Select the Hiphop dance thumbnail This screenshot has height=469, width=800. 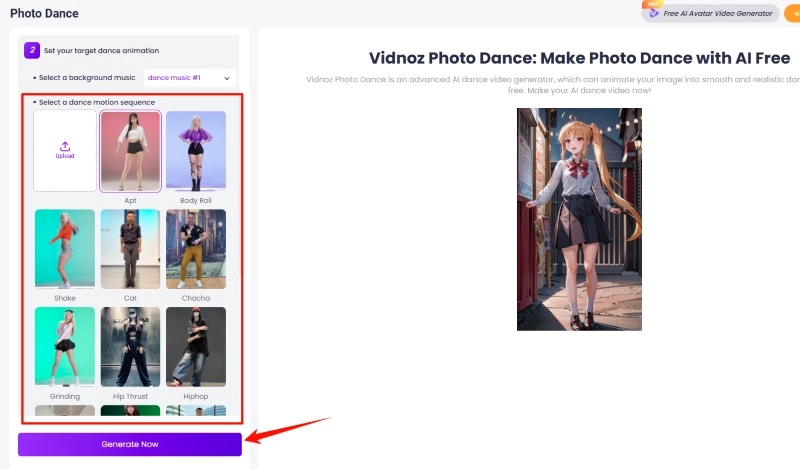click(196, 347)
